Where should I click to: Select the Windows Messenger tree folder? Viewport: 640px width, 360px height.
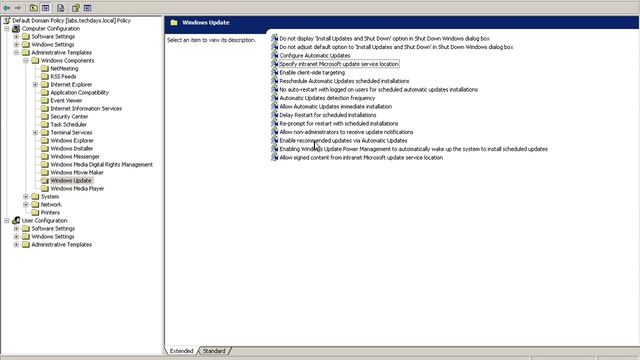(x=75, y=156)
